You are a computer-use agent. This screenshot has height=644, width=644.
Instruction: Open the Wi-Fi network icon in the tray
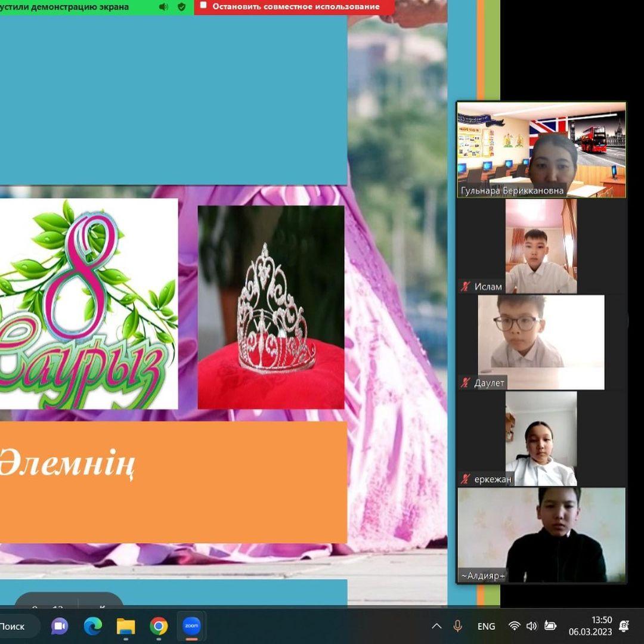click(x=514, y=626)
